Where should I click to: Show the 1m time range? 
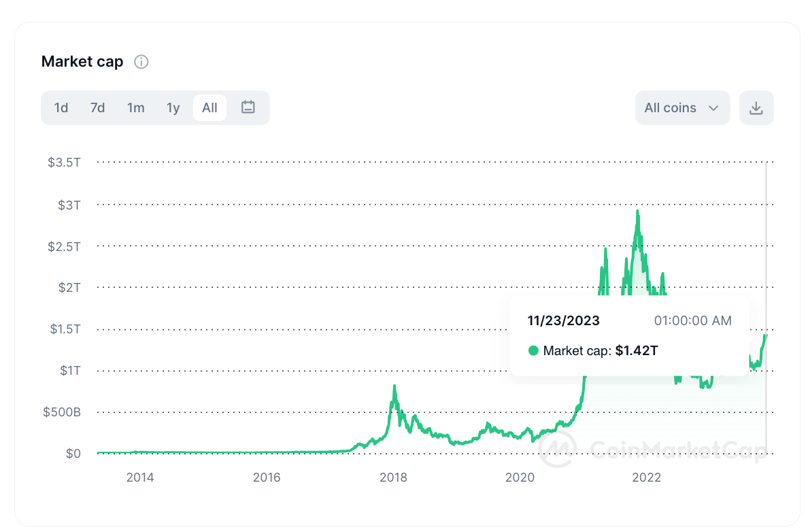coord(136,108)
